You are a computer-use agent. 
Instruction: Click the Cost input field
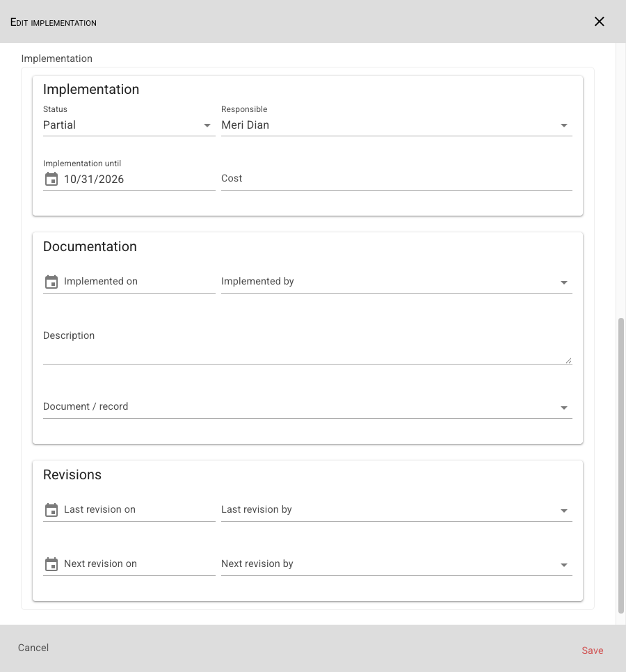[396, 179]
